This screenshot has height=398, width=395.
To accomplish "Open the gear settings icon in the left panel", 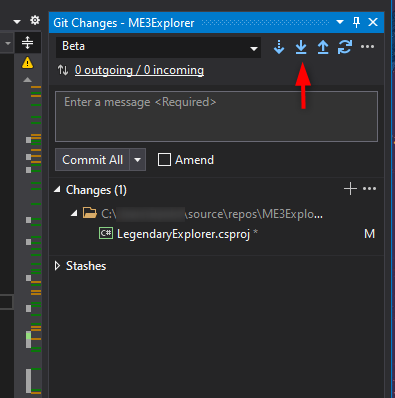I will click(x=35, y=20).
